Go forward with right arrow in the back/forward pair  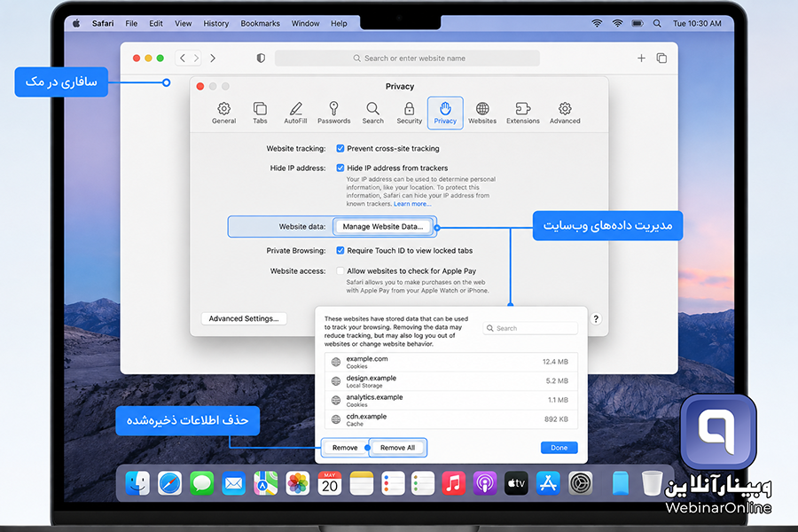click(196, 58)
